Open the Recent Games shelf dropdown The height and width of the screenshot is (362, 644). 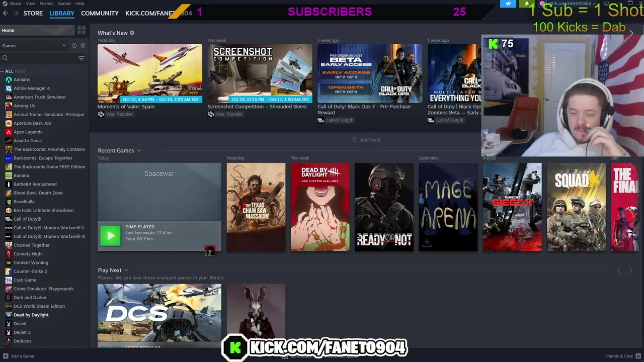(x=139, y=151)
